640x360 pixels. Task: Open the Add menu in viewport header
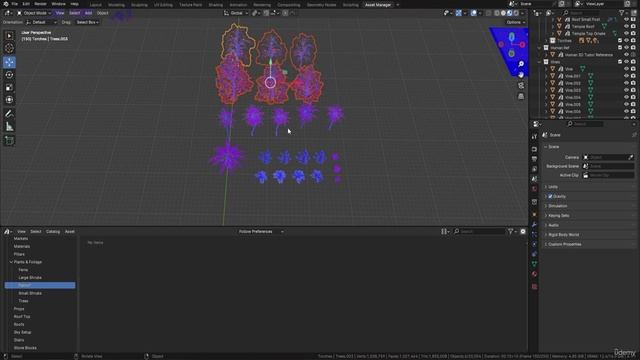[x=88, y=13]
